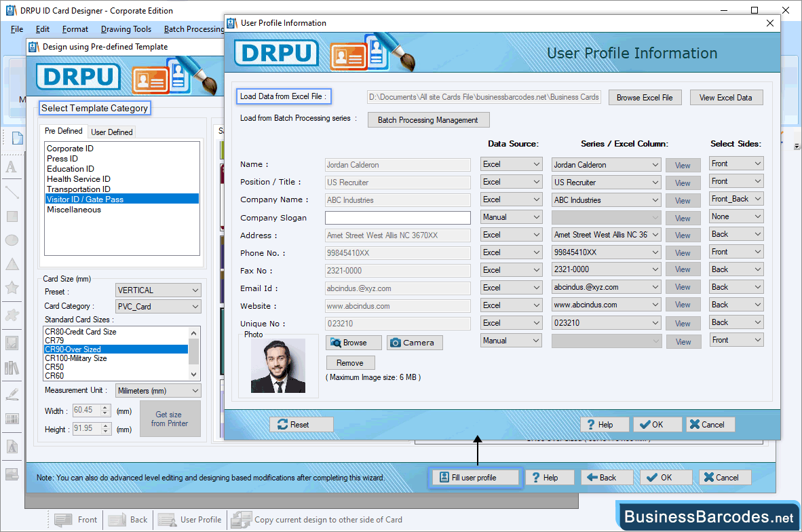Viewport: 802px width, 532px height.
Task: Select line drawing tool in left toolbar
Action: (12, 192)
